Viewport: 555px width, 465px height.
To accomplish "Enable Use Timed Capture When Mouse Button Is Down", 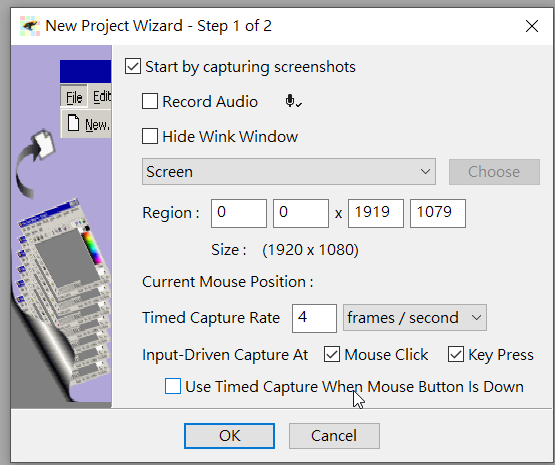I will [x=173, y=386].
